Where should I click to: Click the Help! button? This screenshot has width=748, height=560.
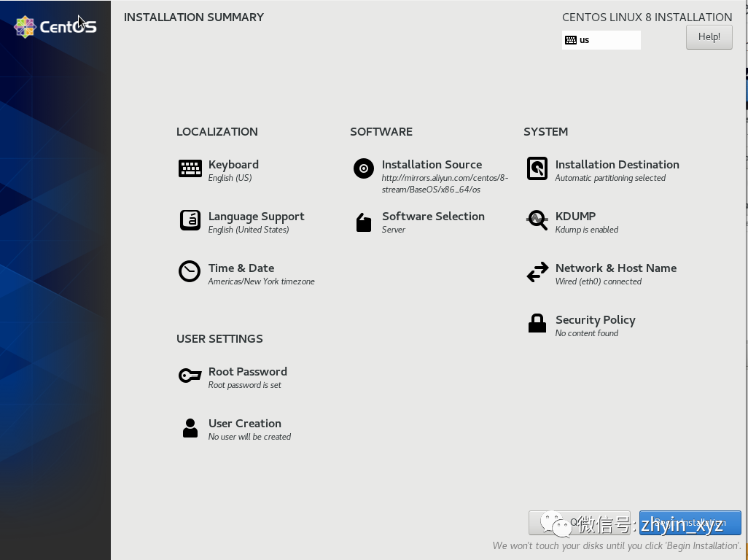[709, 37]
